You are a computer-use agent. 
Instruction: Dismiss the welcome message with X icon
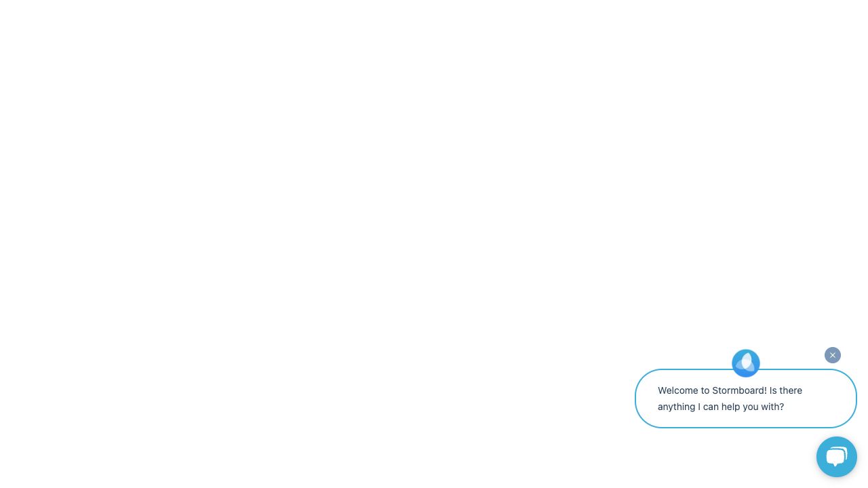pos(832,355)
